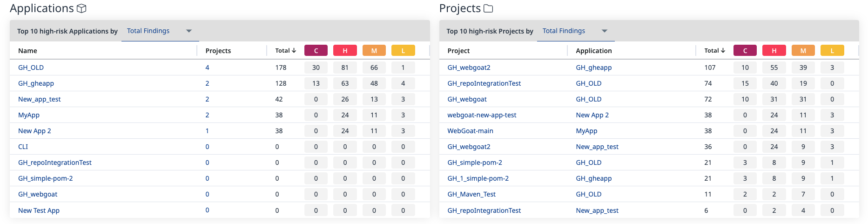Click the Low severity badge in Projects table
This screenshot has height=224, width=868.
(x=832, y=51)
